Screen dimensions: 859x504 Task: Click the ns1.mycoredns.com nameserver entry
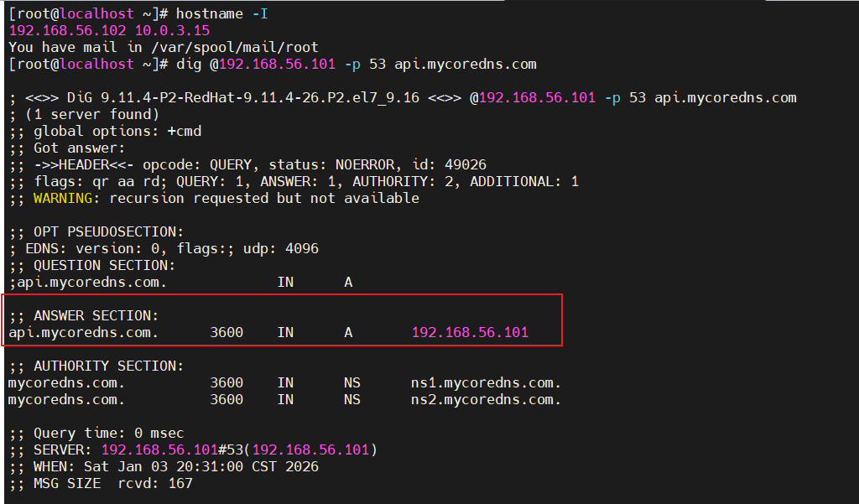coord(486,383)
